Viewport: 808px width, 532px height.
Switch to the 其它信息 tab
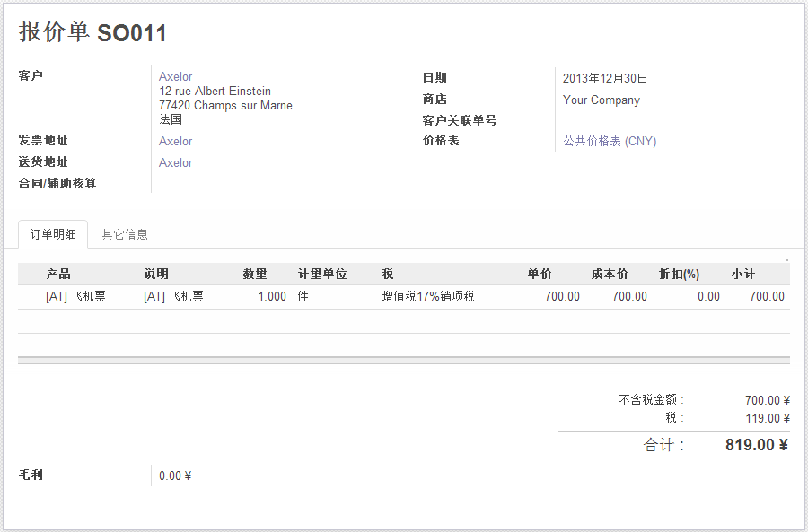click(125, 235)
